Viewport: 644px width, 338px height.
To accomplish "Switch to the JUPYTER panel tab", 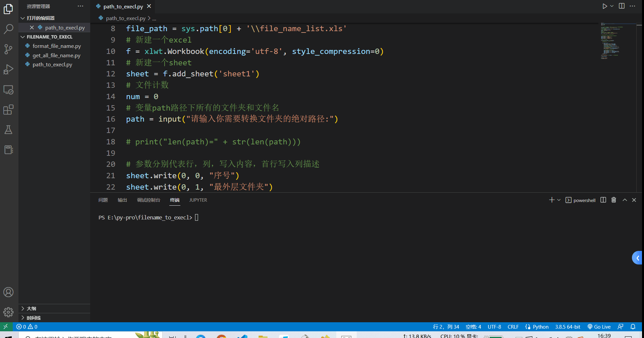I will coord(198,200).
